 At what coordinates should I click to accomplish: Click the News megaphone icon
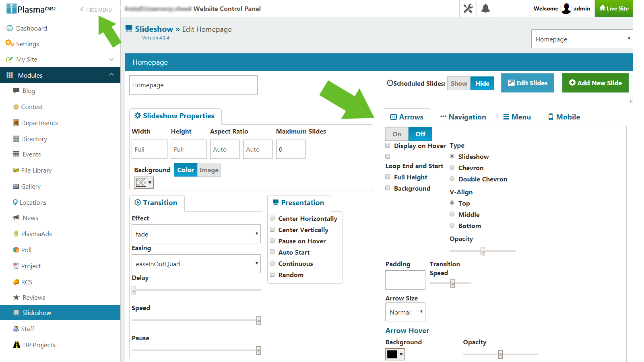click(16, 218)
